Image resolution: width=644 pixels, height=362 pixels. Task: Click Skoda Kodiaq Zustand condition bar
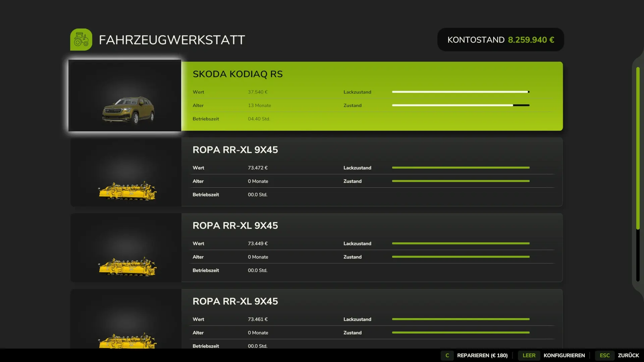point(461,105)
